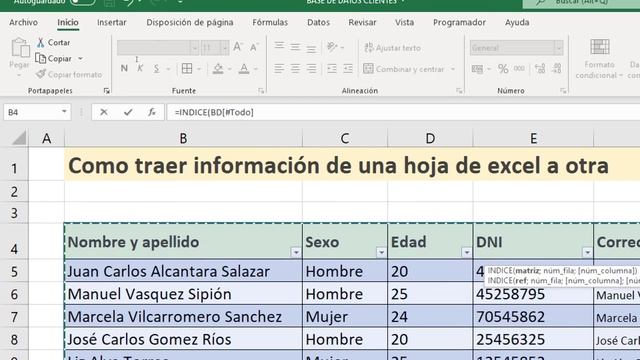Click the insert function fx icon

pos(152,112)
